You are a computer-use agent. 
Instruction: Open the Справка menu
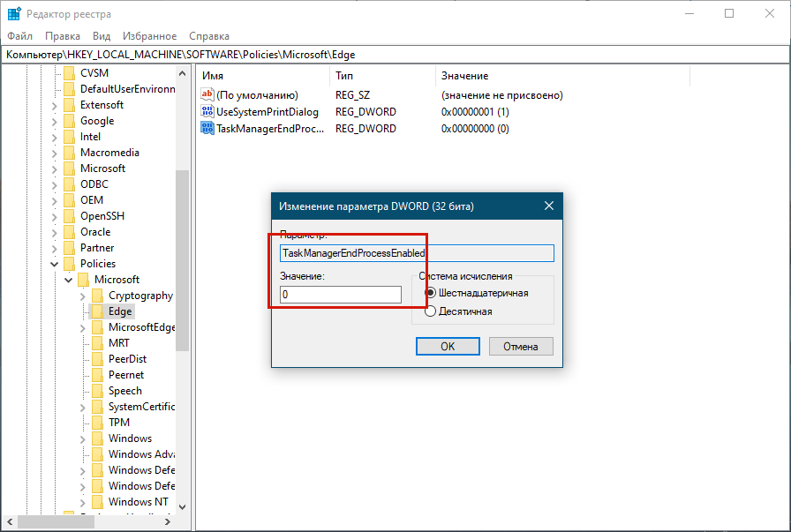(x=209, y=36)
